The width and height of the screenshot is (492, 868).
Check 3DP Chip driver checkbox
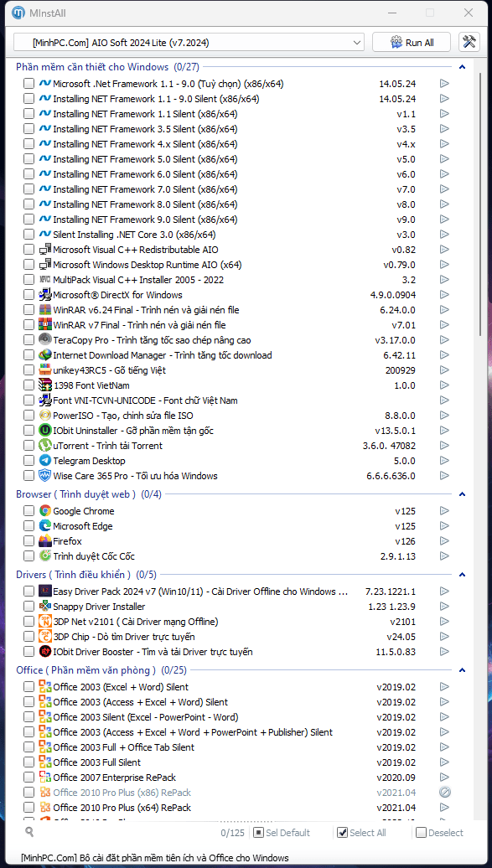click(x=28, y=637)
